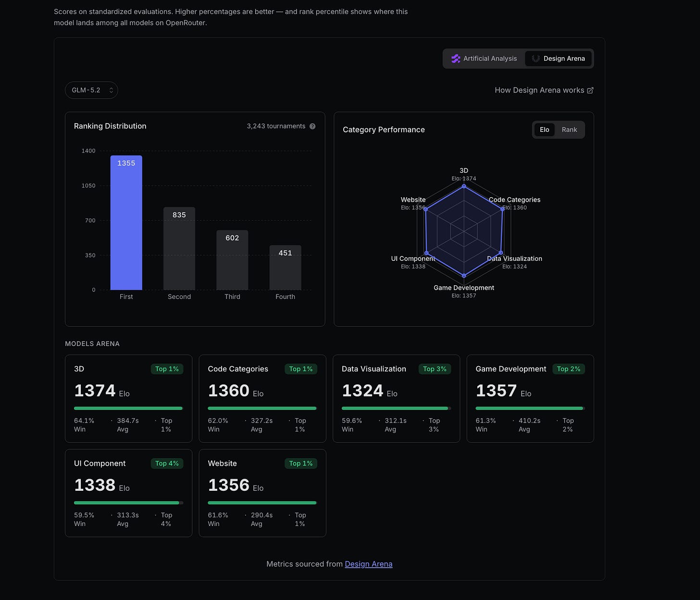700x600 pixels.
Task: Click the 'Ranking Distribution' heading
Action: tap(110, 126)
